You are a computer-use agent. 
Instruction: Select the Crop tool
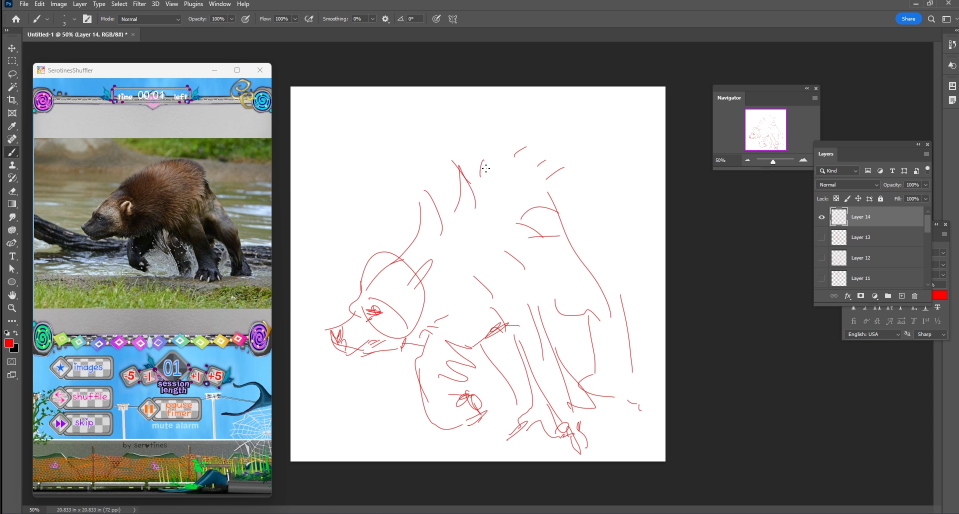[12, 100]
